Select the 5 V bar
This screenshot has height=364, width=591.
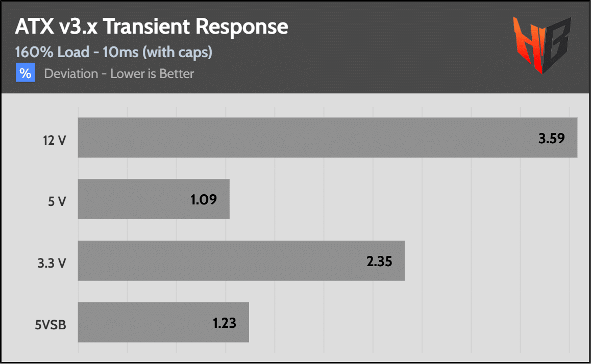click(154, 199)
